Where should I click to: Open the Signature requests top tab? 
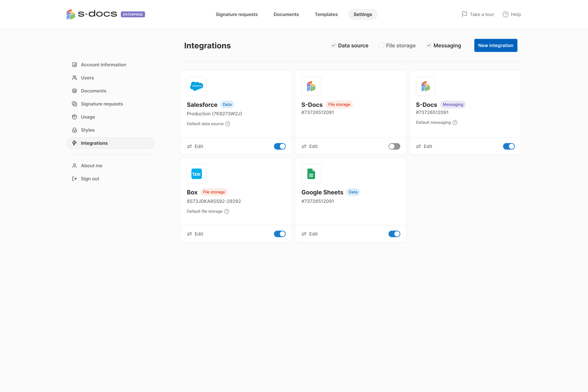pos(237,14)
